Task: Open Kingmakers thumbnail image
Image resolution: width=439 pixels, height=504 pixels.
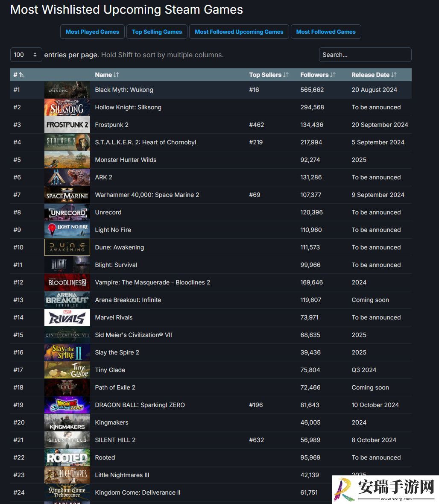Action: pyautogui.click(x=67, y=423)
